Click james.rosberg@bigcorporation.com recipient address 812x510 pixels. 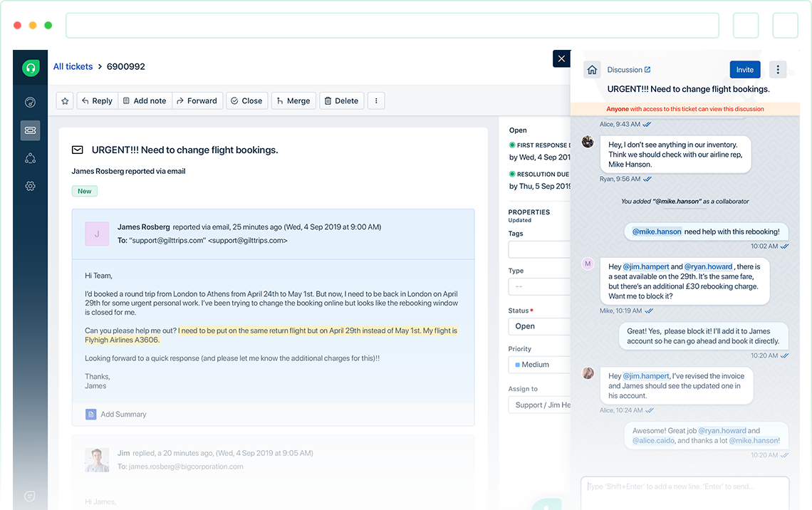coord(186,467)
